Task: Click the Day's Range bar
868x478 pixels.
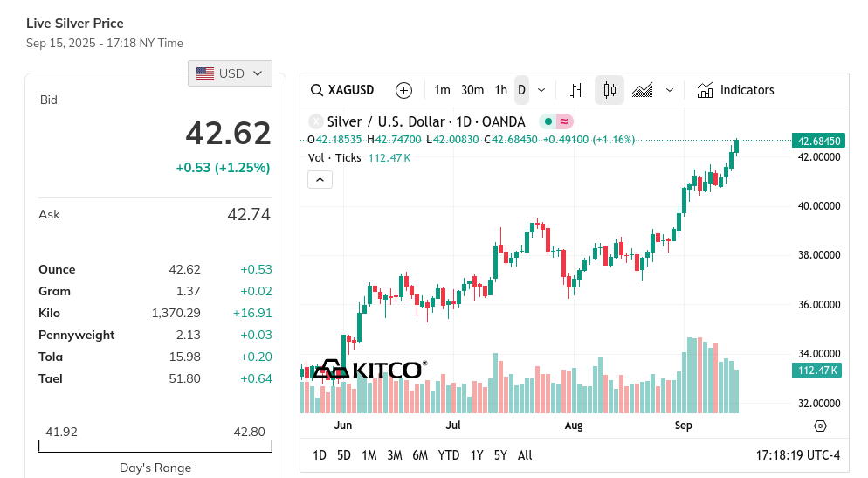Action: pyautogui.click(x=155, y=447)
